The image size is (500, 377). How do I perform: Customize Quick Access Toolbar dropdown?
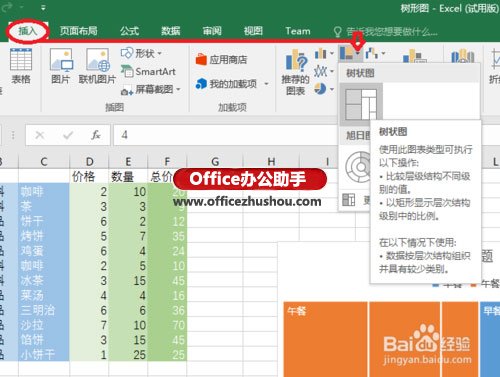pyautogui.click(x=43, y=7)
